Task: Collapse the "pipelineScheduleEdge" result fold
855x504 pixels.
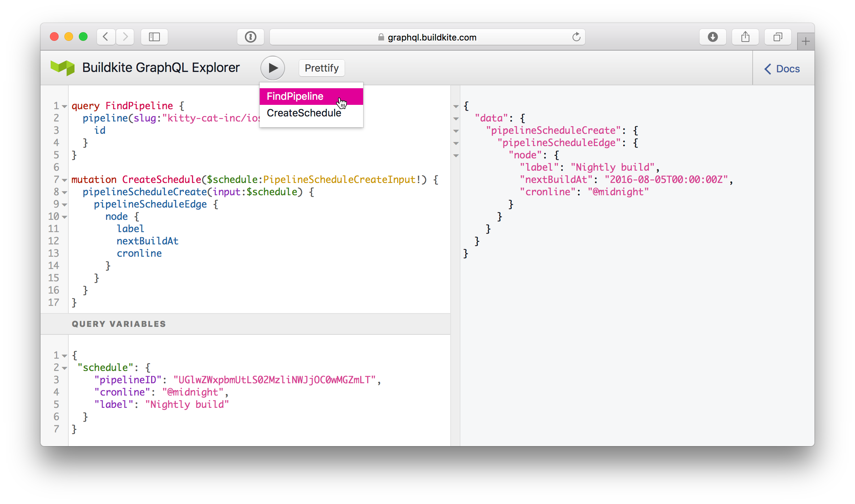Action: pyautogui.click(x=456, y=143)
